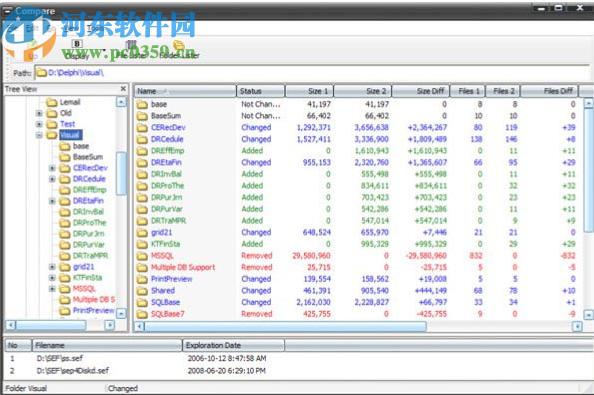Expand the Test folder in tree
The height and width of the screenshot is (395, 594).
click(x=39, y=124)
